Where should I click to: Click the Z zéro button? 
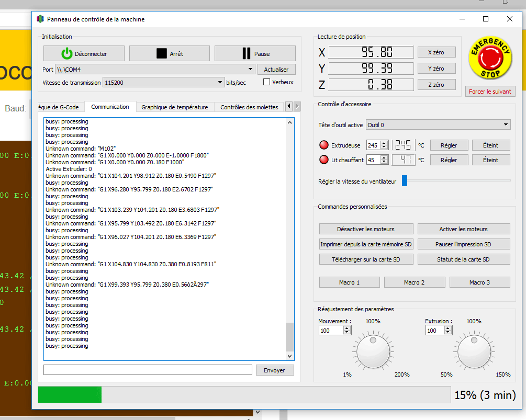pos(437,85)
